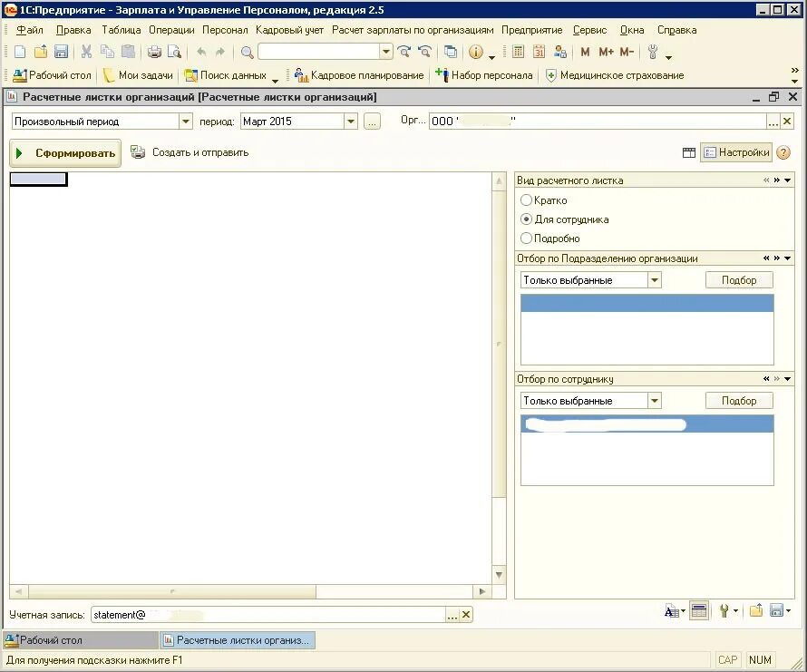The image size is (807, 672).
Task: Open the Правка menu
Action: tap(73, 30)
